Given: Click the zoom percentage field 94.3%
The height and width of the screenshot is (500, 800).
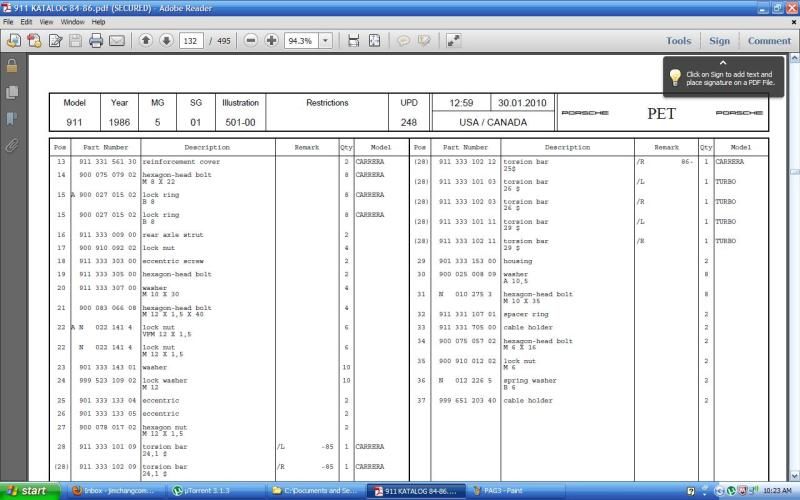Looking at the screenshot, I should [x=301, y=41].
